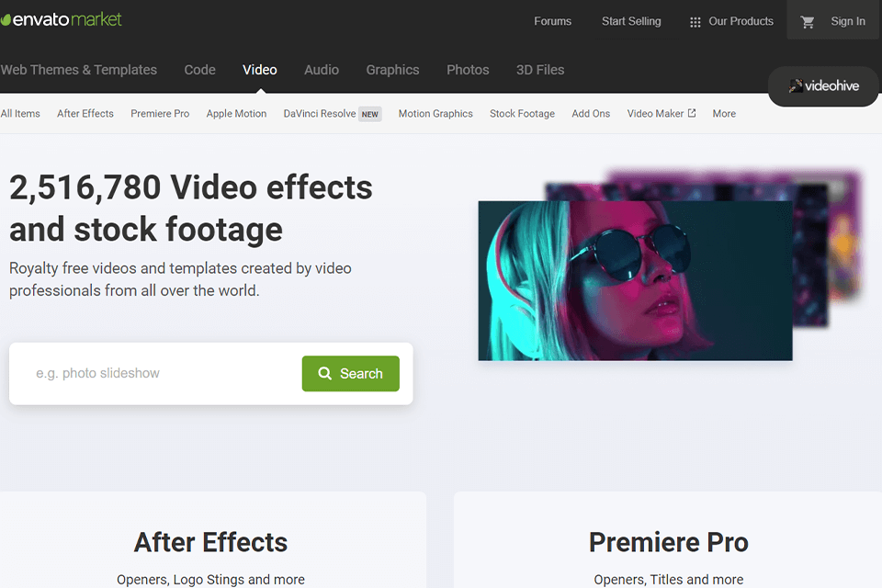Open the After Effects category card
This screenshot has height=588, width=882.
[211, 540]
